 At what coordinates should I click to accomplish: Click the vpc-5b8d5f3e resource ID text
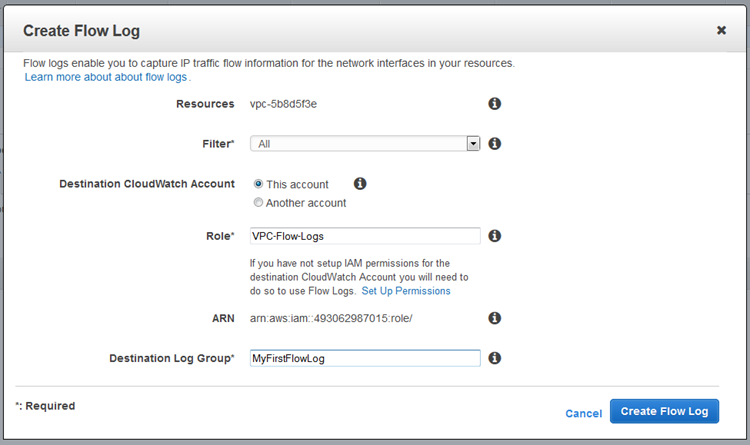(284, 104)
